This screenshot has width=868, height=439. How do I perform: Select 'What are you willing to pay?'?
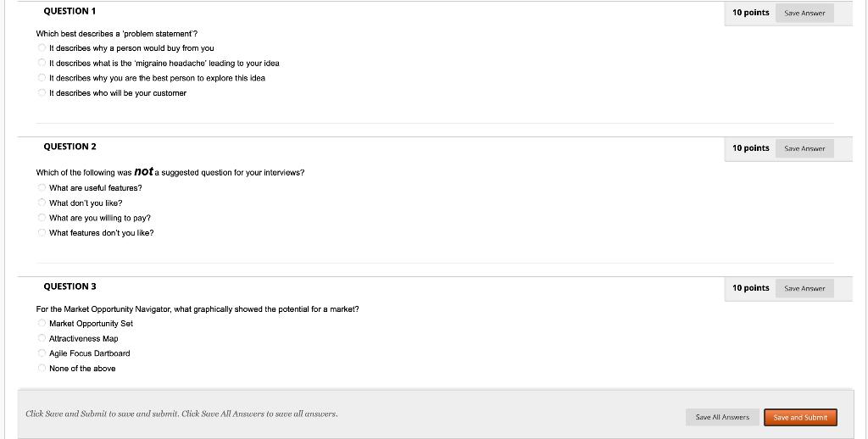41,218
